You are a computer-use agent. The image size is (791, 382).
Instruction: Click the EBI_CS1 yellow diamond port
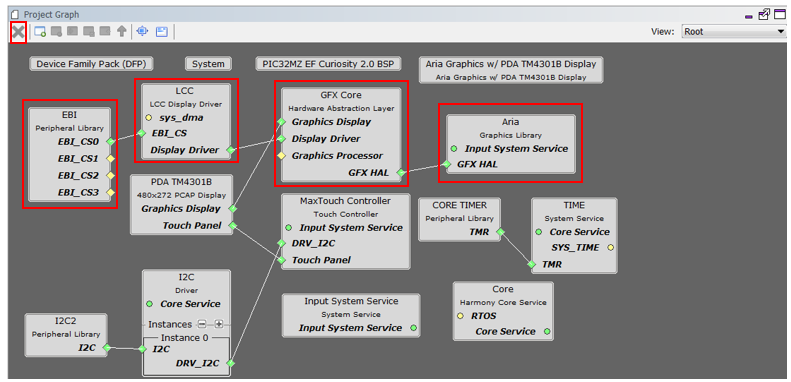110,158
